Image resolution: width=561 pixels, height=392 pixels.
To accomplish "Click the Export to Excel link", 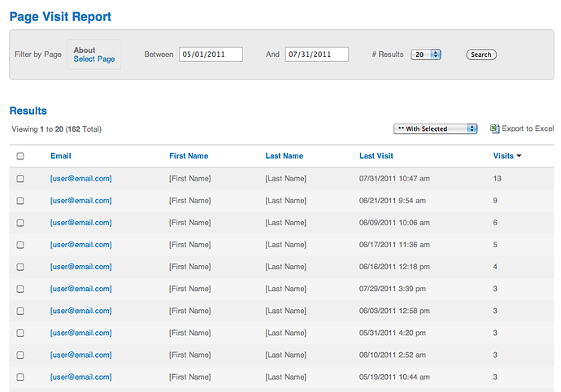I will 528,128.
